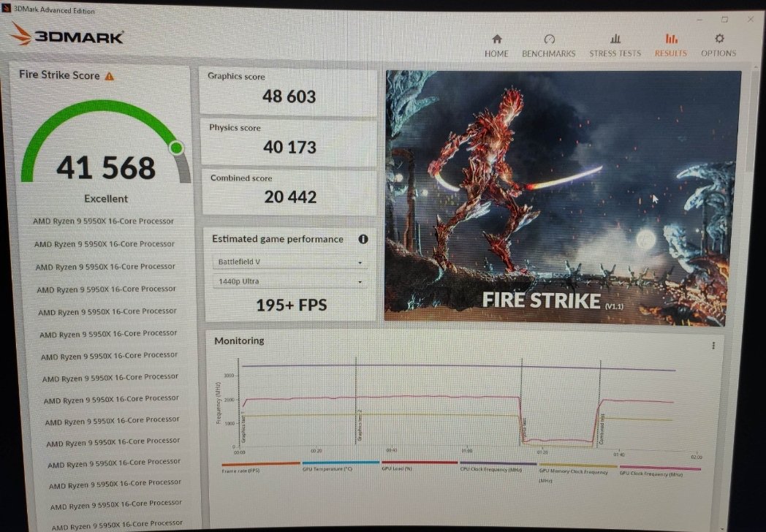This screenshot has height=532, width=766.
Task: Click the overall score 41 568
Action: (x=106, y=167)
